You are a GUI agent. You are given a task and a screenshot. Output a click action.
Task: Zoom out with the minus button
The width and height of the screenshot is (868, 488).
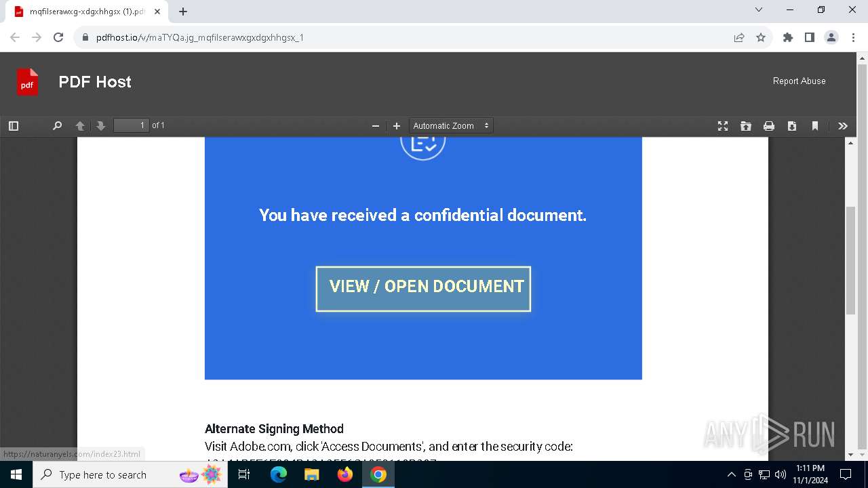[x=376, y=125]
